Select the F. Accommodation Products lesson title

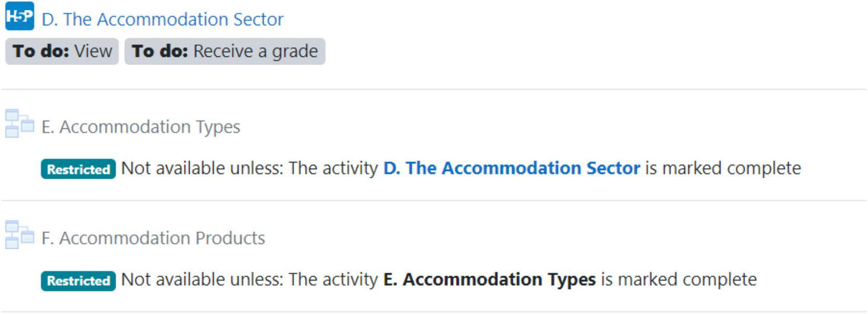(x=153, y=238)
